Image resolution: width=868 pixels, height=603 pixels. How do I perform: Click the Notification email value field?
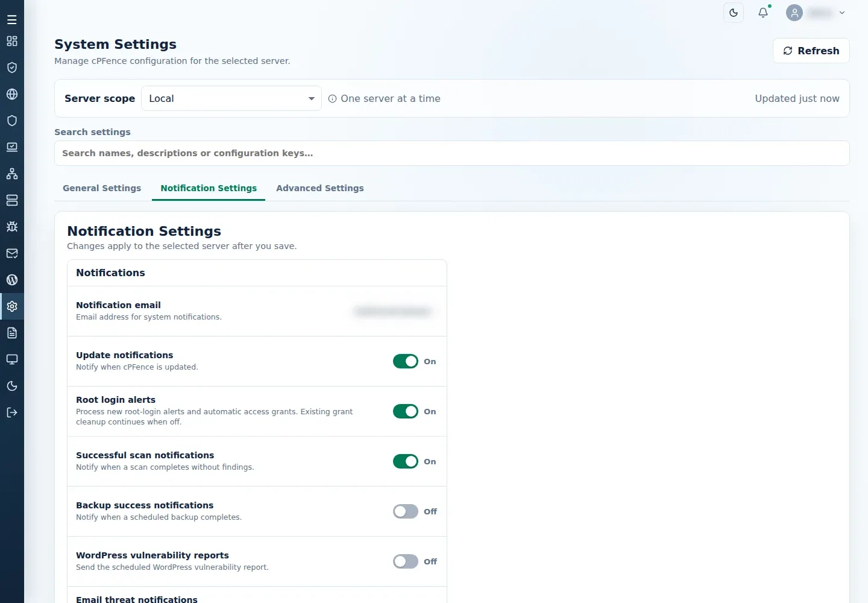394,311
